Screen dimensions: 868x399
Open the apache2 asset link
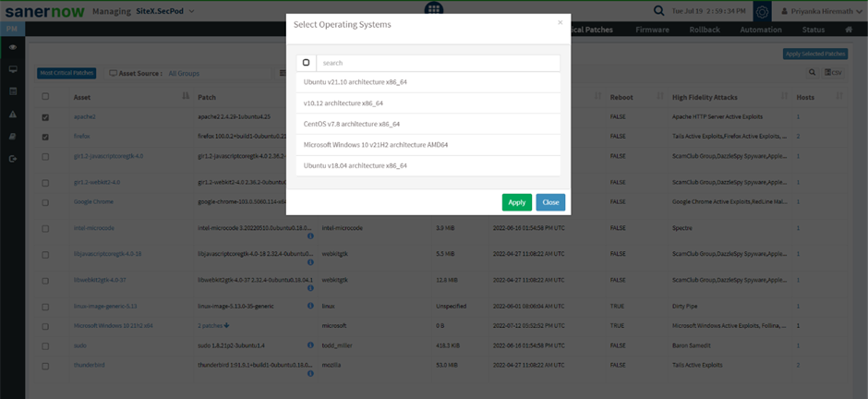[85, 117]
